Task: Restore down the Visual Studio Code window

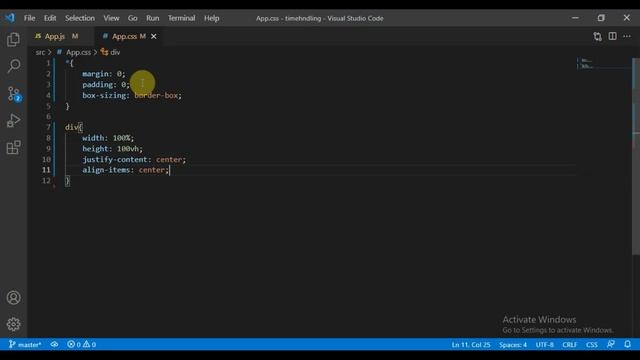Action: coord(601,18)
